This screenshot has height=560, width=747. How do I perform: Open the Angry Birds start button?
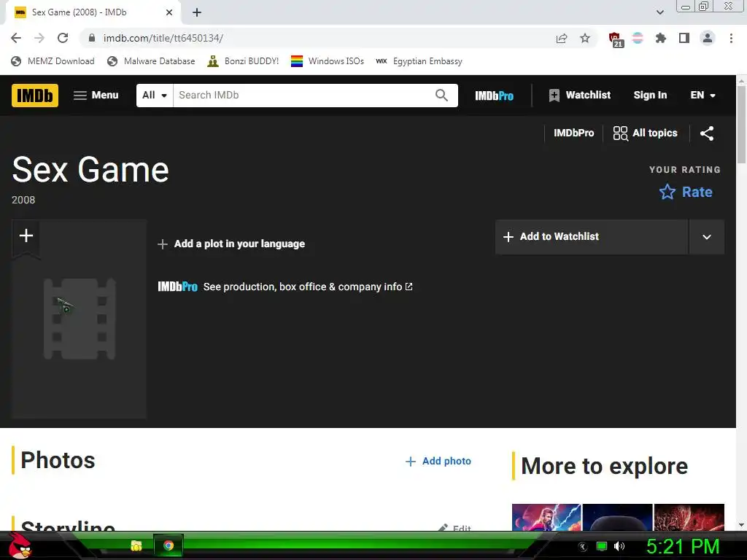[19, 545]
